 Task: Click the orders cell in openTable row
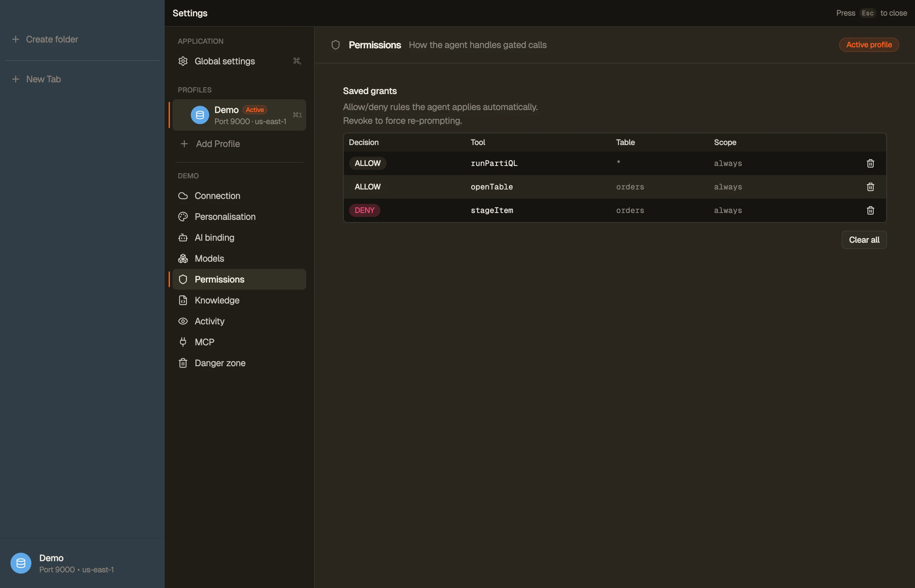(630, 187)
